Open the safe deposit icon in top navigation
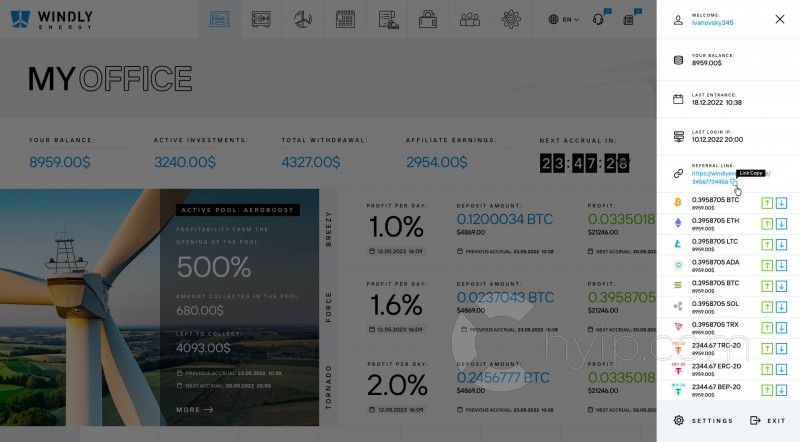This screenshot has width=800, height=442. 261,19
